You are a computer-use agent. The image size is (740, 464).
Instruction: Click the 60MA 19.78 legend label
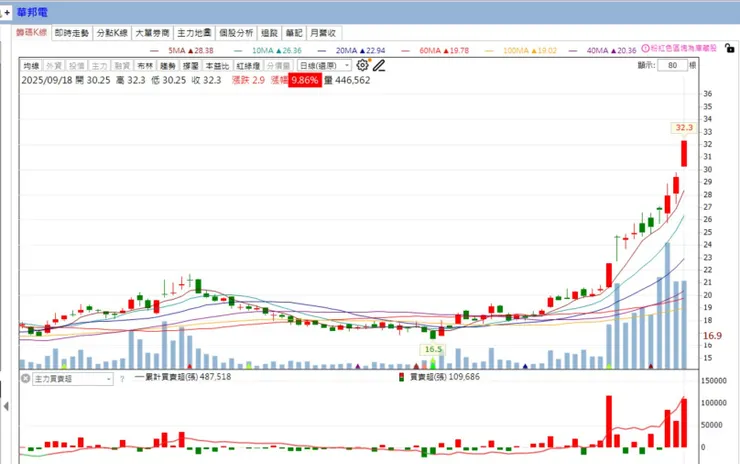point(445,51)
